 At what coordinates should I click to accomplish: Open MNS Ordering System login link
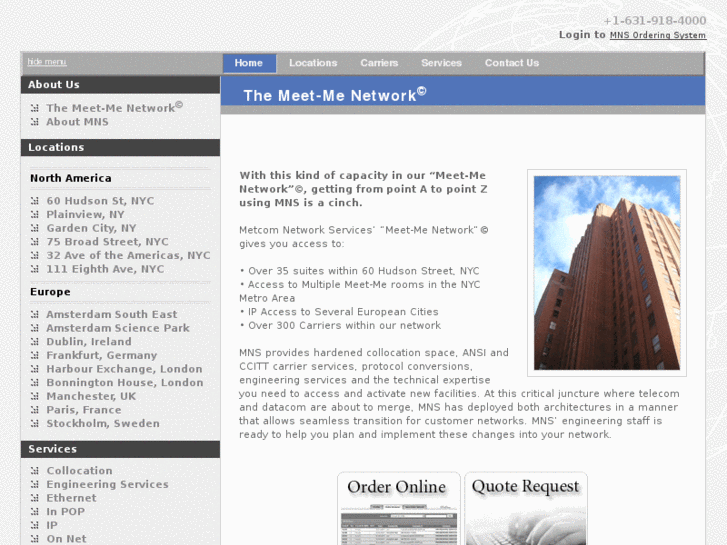[657, 35]
